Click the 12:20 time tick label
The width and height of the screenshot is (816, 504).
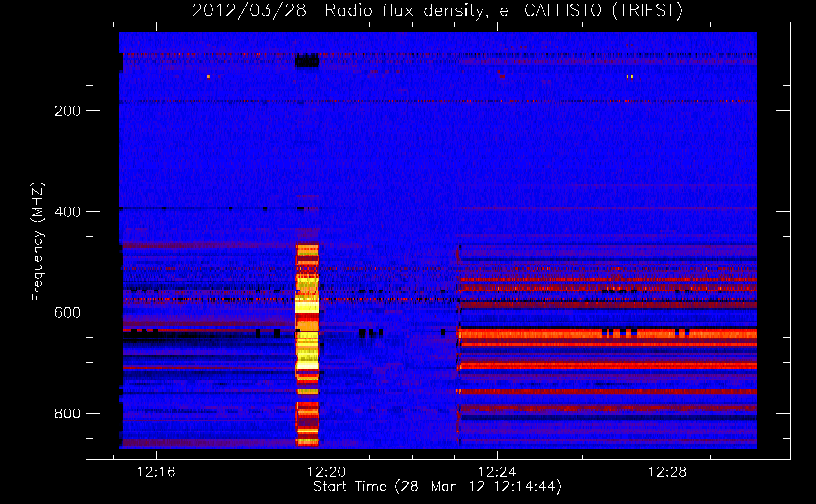[x=327, y=472]
